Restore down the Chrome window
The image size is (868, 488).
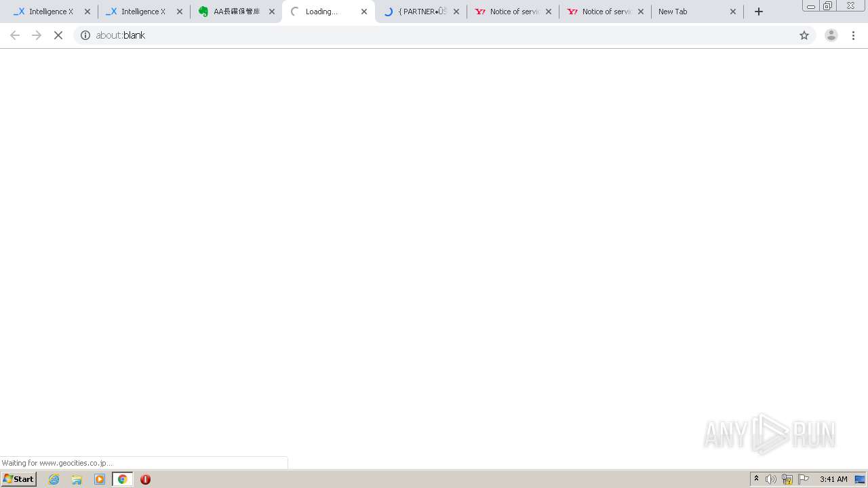coord(828,5)
